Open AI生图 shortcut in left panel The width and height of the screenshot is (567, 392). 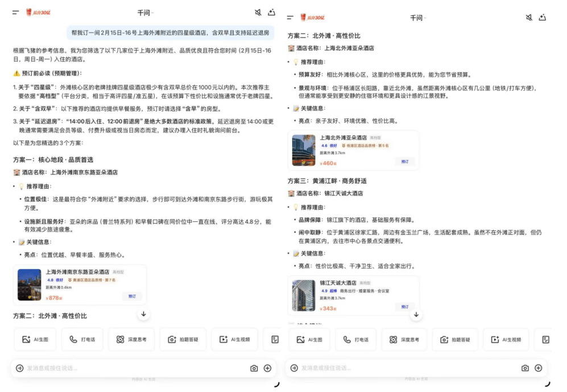coord(35,340)
